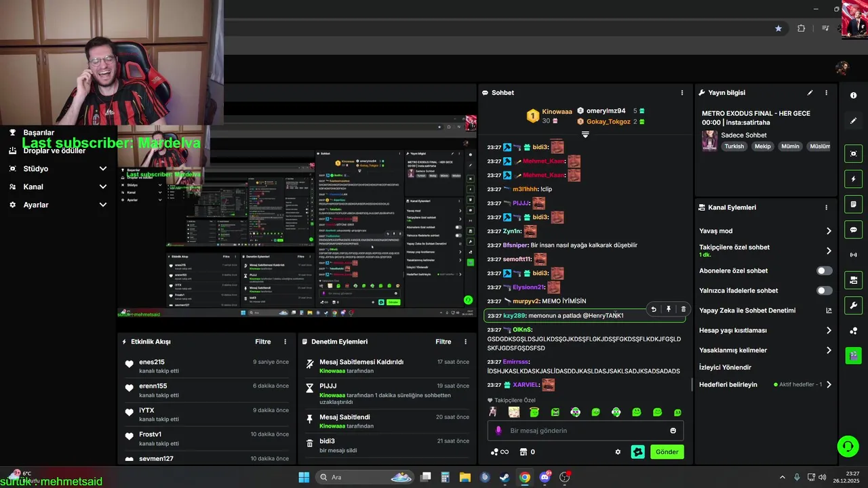
Task: Open the green headset support button
Action: [x=848, y=446]
